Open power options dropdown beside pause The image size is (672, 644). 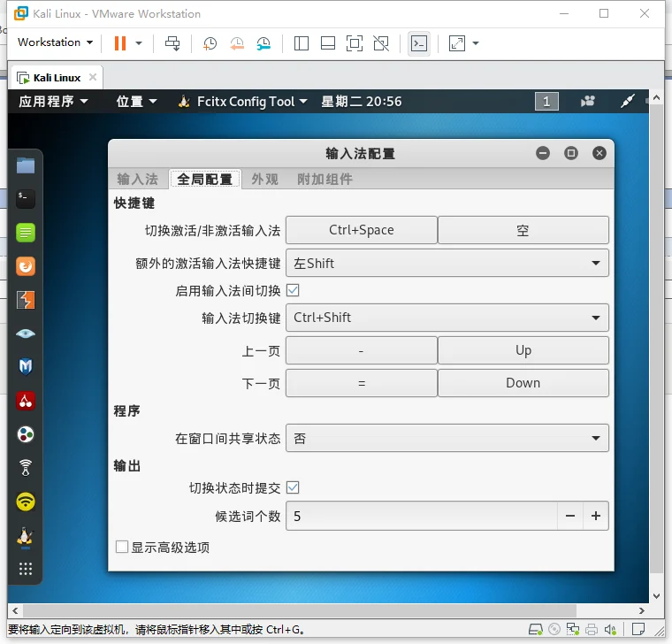(x=139, y=42)
